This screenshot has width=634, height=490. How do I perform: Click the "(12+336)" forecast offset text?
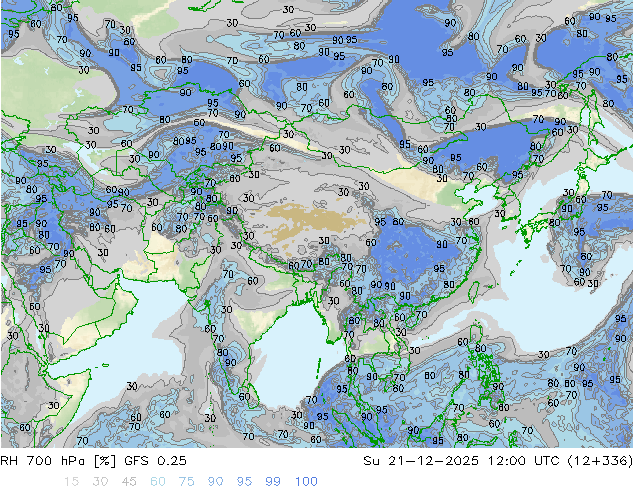tap(600, 461)
